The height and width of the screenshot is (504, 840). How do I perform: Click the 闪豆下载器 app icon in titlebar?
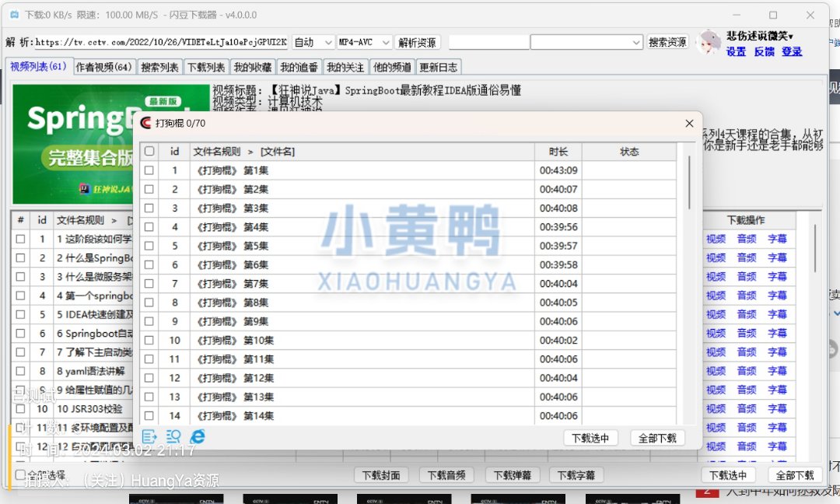(13, 15)
